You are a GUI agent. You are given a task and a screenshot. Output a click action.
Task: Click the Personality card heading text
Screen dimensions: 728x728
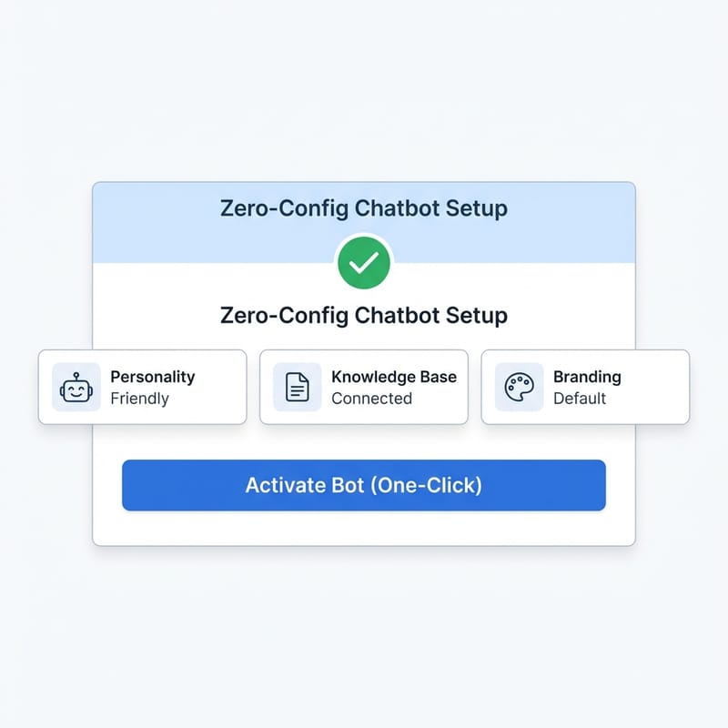[x=151, y=376]
